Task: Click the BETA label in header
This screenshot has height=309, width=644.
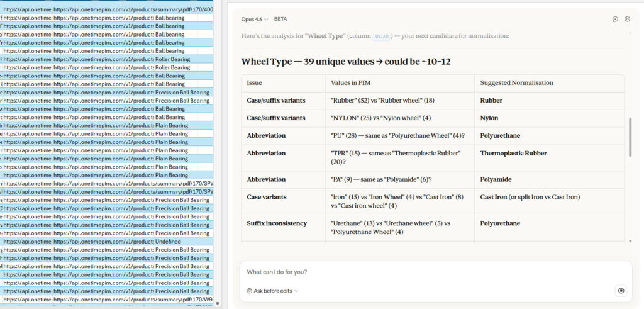Action: point(280,19)
